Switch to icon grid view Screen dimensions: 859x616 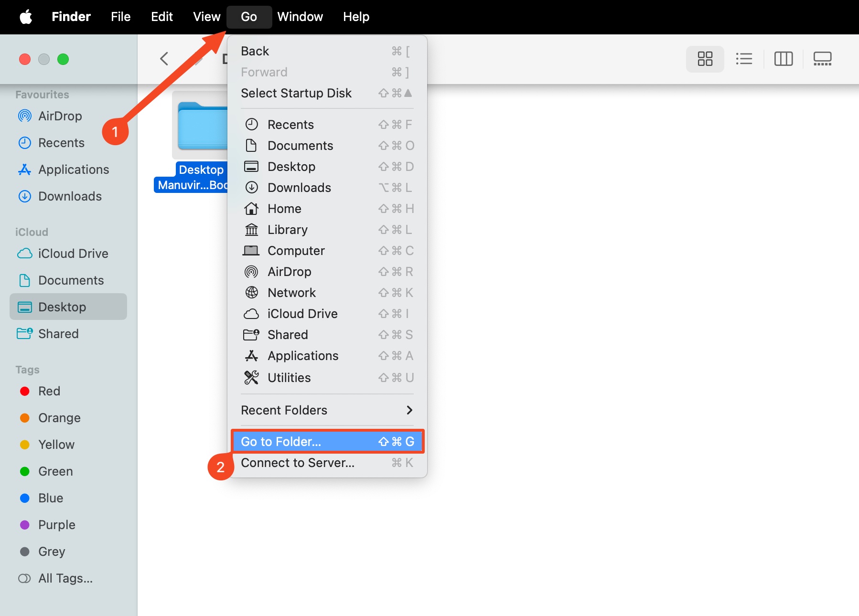click(705, 59)
